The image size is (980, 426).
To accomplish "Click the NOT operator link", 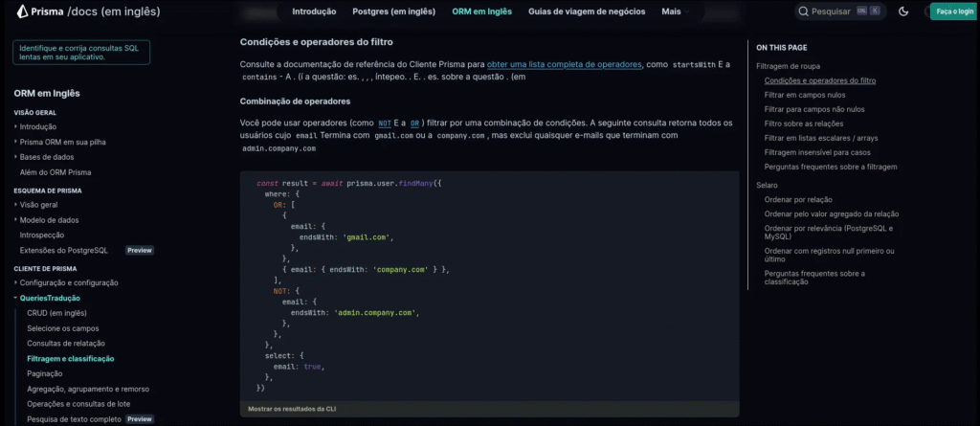I will [385, 123].
